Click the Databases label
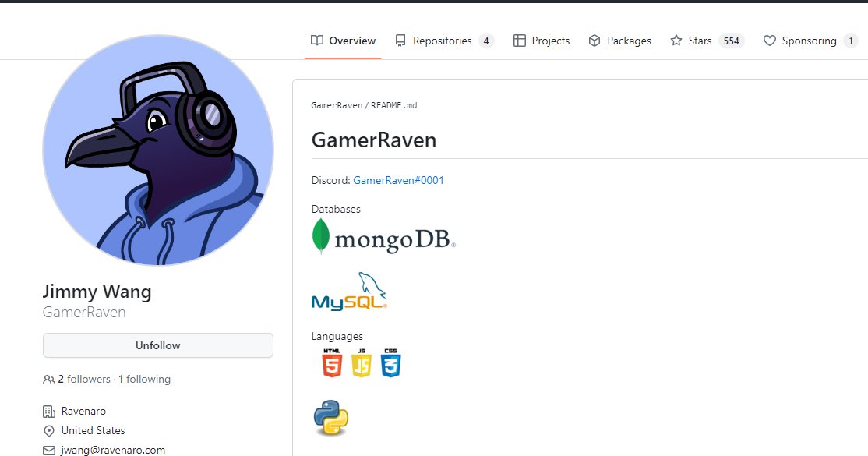The height and width of the screenshot is (456, 868). click(336, 209)
